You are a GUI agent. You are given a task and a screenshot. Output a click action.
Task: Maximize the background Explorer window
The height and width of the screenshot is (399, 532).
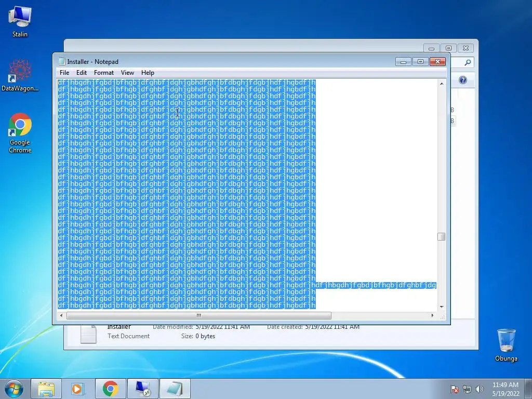pyautogui.click(x=448, y=48)
